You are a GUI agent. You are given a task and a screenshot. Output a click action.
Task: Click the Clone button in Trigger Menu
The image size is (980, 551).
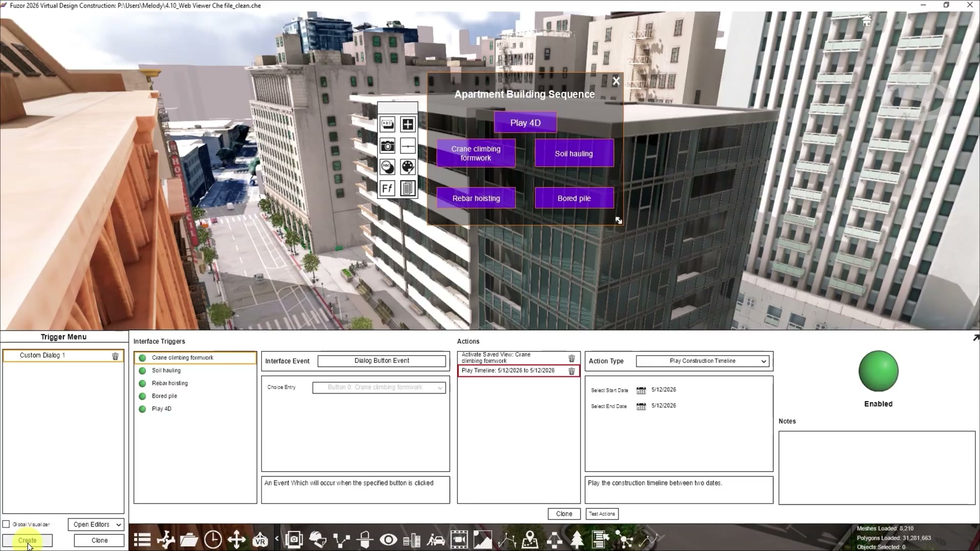100,540
